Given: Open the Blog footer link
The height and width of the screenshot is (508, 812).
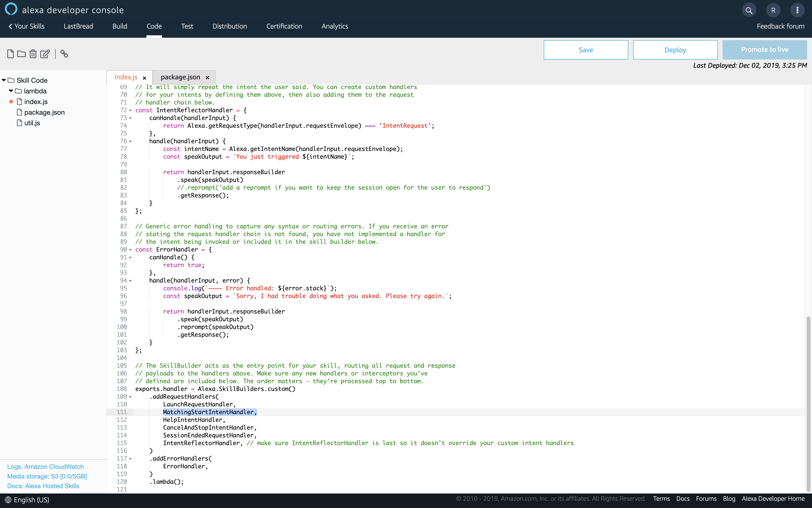Looking at the screenshot, I should [x=729, y=499].
